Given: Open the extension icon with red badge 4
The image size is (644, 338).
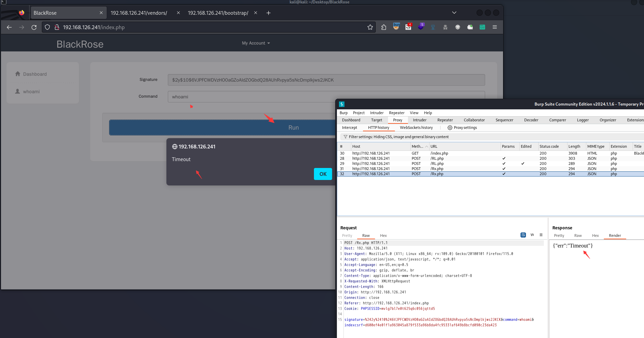Looking at the screenshot, I should [408, 26].
